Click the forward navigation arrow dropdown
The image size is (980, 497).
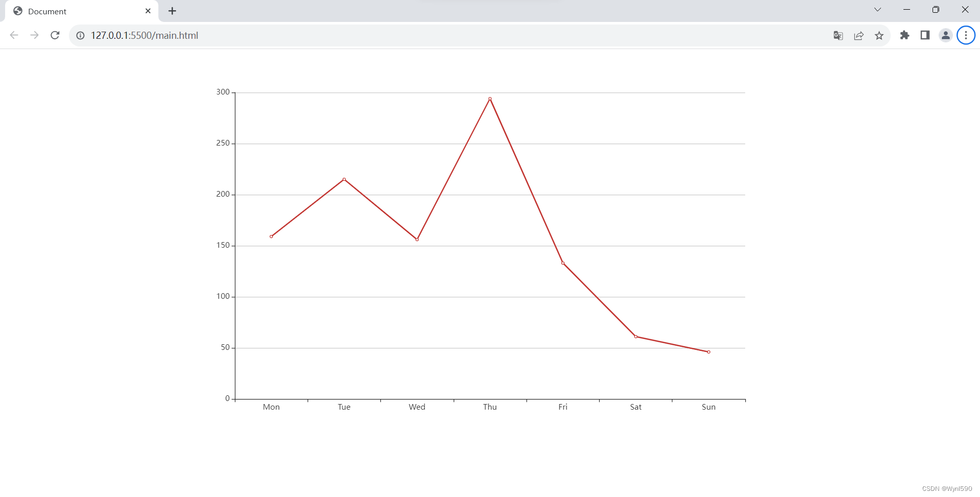[34, 35]
